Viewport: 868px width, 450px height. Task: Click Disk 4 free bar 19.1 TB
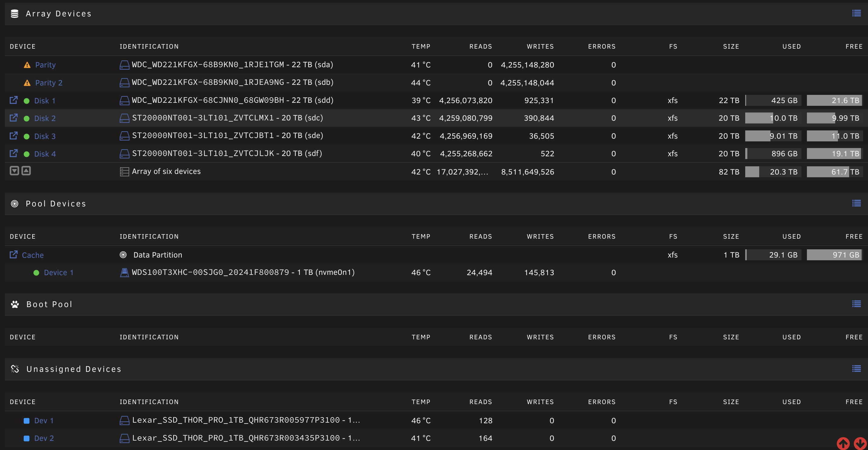(x=834, y=154)
